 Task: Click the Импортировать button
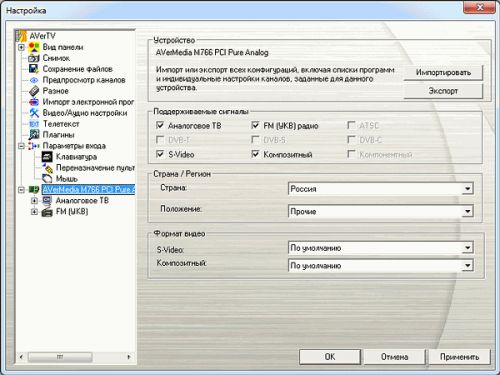tap(443, 73)
